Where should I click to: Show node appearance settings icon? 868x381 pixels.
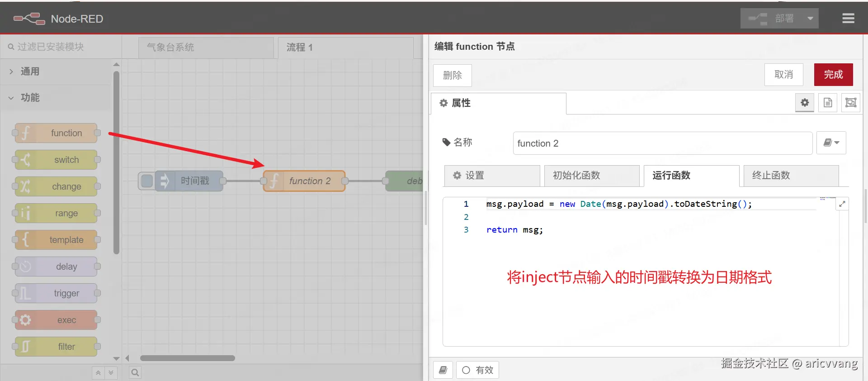[x=851, y=103]
